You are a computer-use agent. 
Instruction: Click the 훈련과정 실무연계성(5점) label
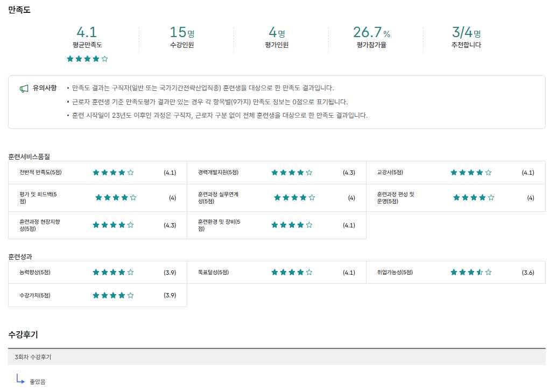tap(218, 198)
